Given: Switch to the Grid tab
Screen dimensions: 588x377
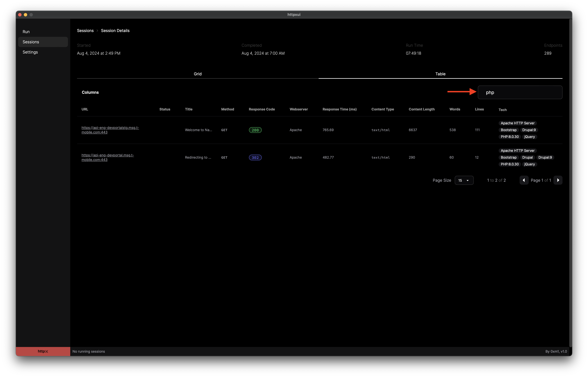Looking at the screenshot, I should point(198,74).
